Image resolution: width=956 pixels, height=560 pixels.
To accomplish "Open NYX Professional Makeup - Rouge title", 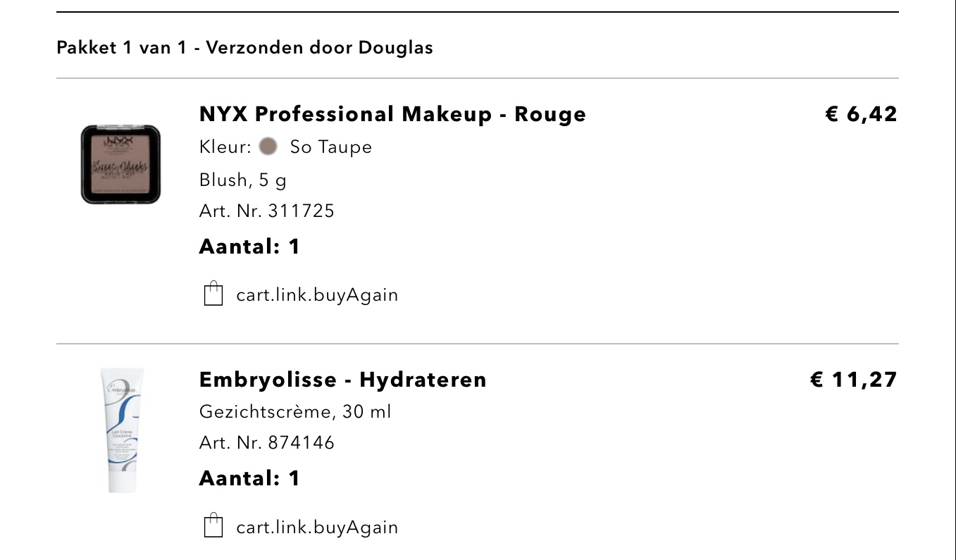I will click(392, 114).
